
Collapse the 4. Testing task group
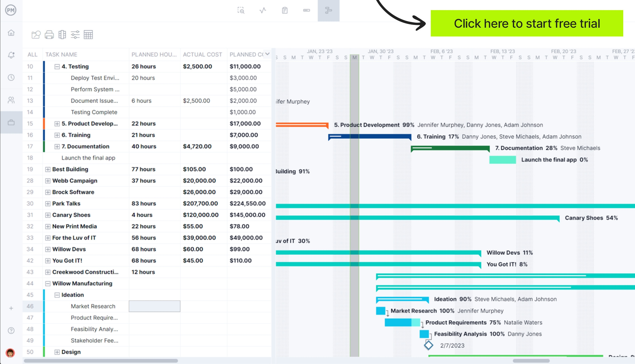click(57, 66)
